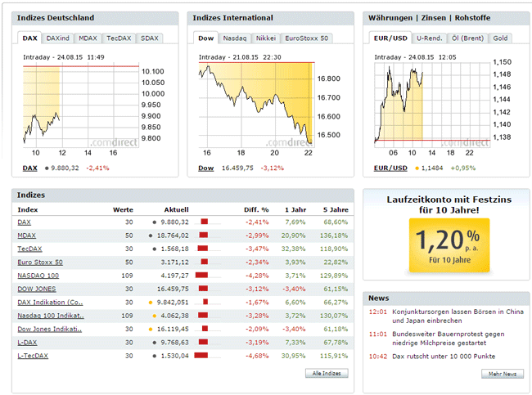Click the grey dot next to 9.880,32 under chart
This screenshot has height=395, width=532.
pos(47,168)
